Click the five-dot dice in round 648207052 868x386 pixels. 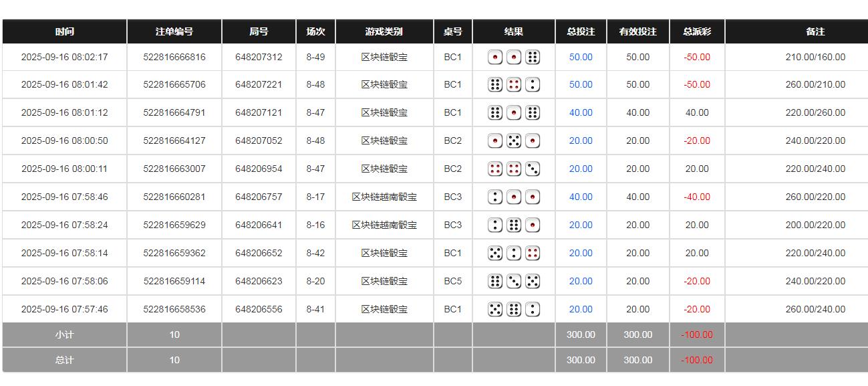pyautogui.click(x=513, y=140)
